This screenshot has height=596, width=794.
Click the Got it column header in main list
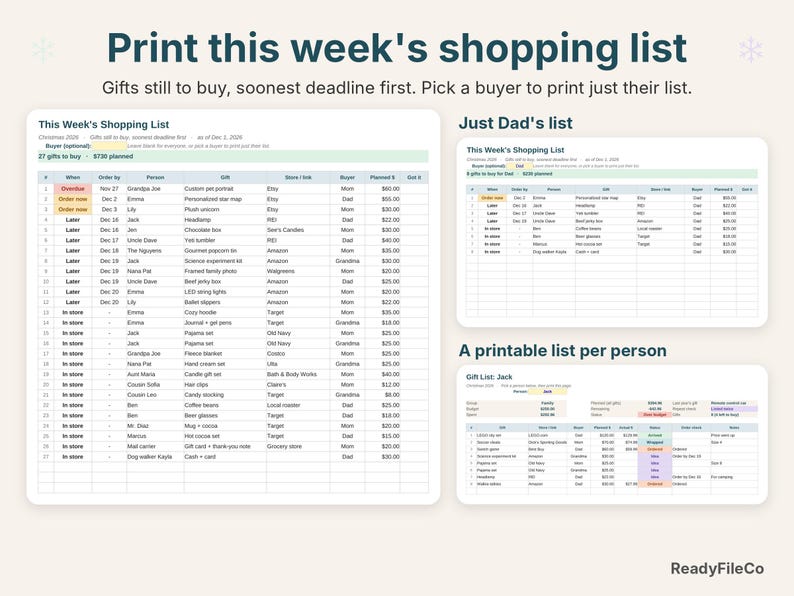(414, 178)
